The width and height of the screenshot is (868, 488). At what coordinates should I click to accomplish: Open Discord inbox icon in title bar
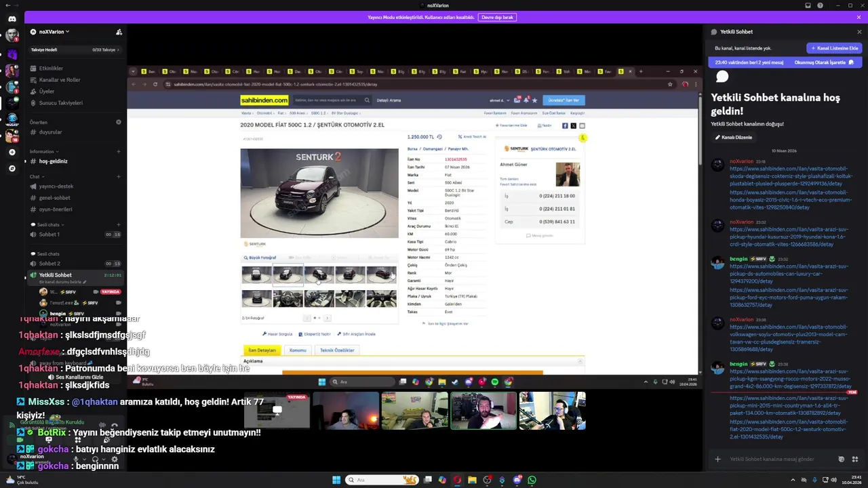pyautogui.click(x=808, y=5)
